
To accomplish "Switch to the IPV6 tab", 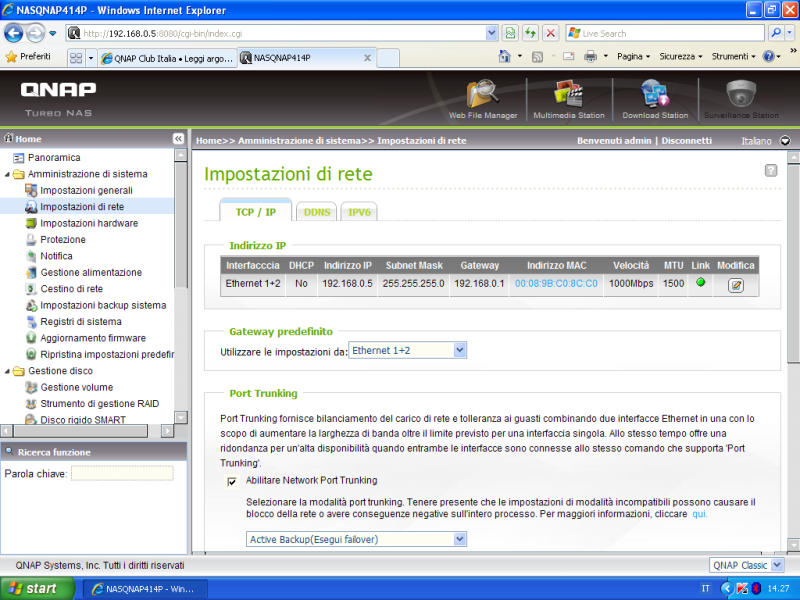I will (359, 212).
